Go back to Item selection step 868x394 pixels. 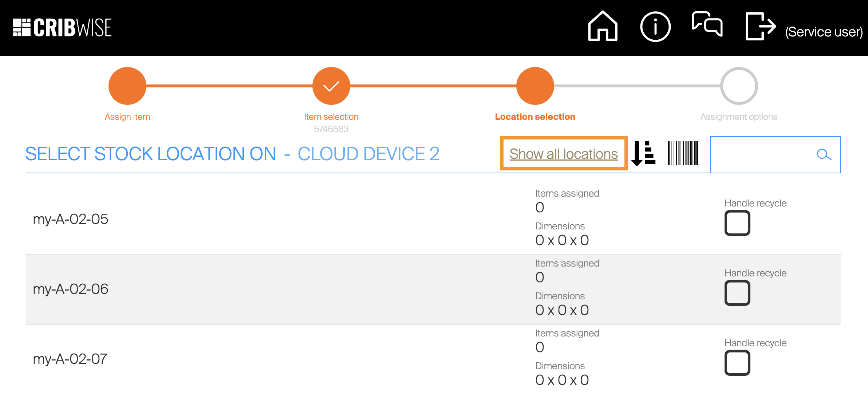pos(331,86)
